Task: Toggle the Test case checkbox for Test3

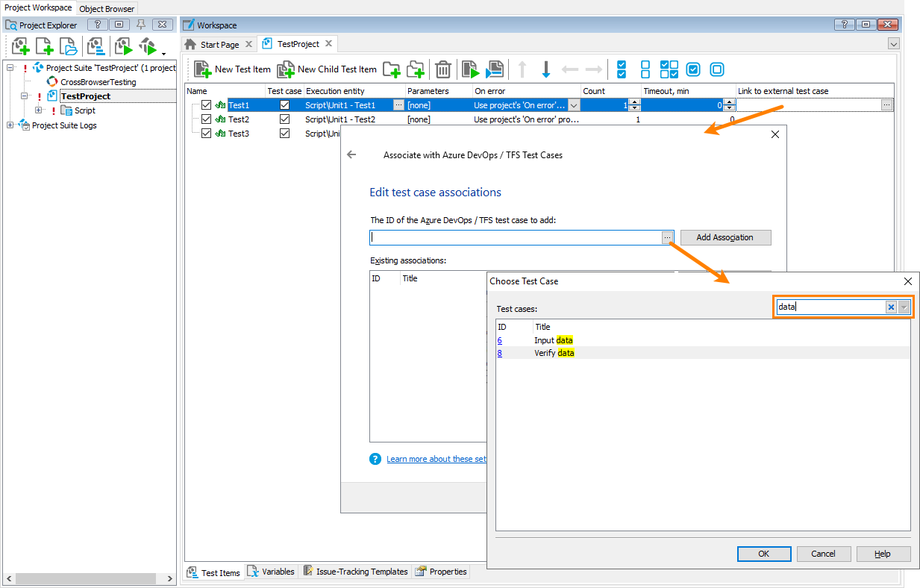Action: click(x=284, y=133)
